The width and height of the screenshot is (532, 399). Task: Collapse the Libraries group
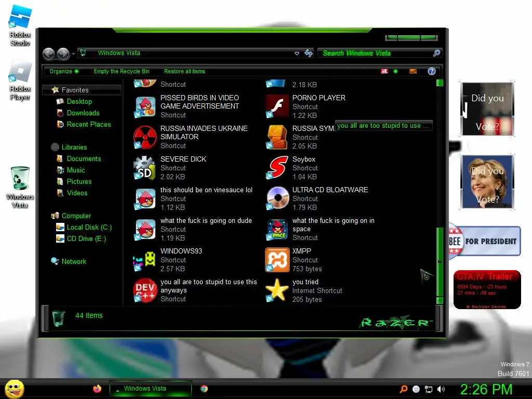[x=74, y=147]
